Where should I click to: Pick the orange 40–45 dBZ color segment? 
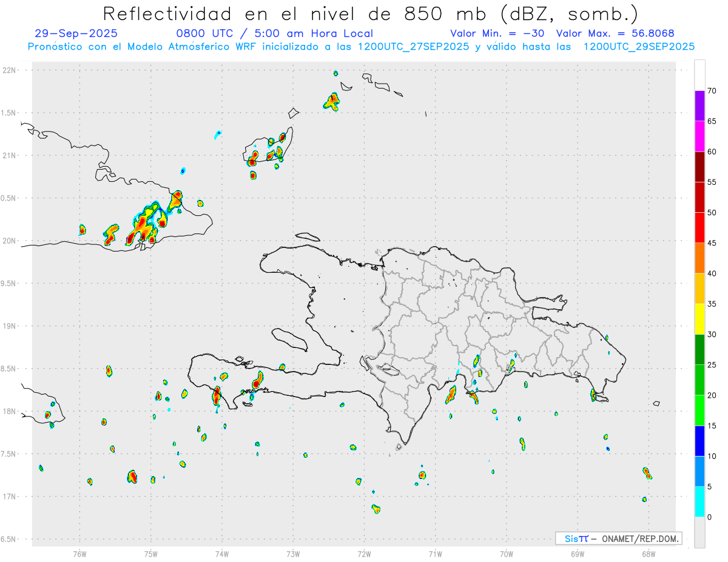point(699,258)
